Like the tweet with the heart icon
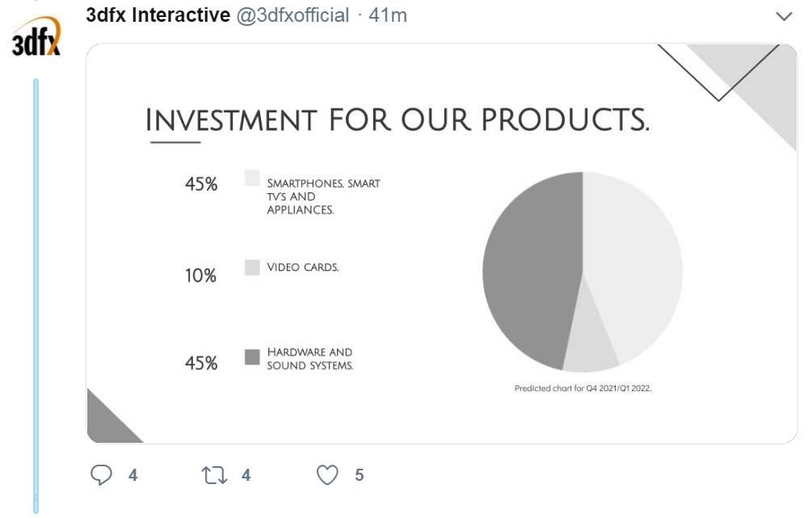This screenshot has width=812, height=518. (x=327, y=475)
